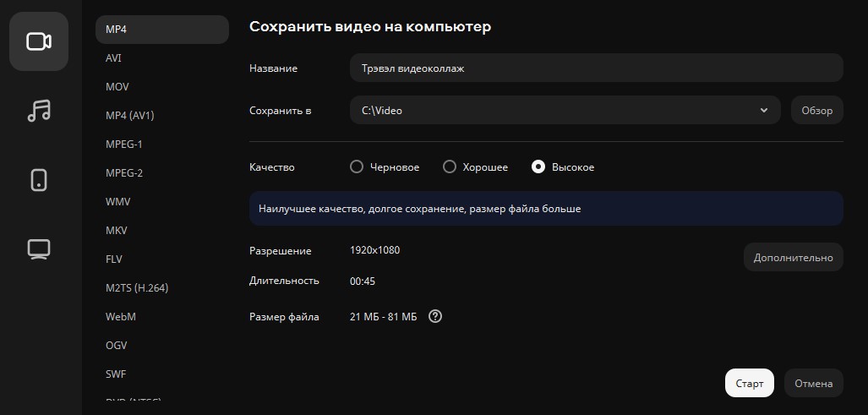Click the Отмена button

[813, 383]
